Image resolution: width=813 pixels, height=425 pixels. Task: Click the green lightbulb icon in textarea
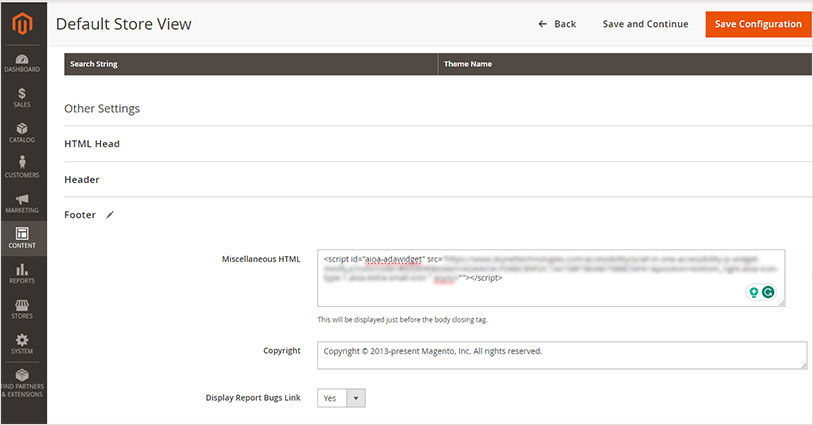pyautogui.click(x=754, y=292)
